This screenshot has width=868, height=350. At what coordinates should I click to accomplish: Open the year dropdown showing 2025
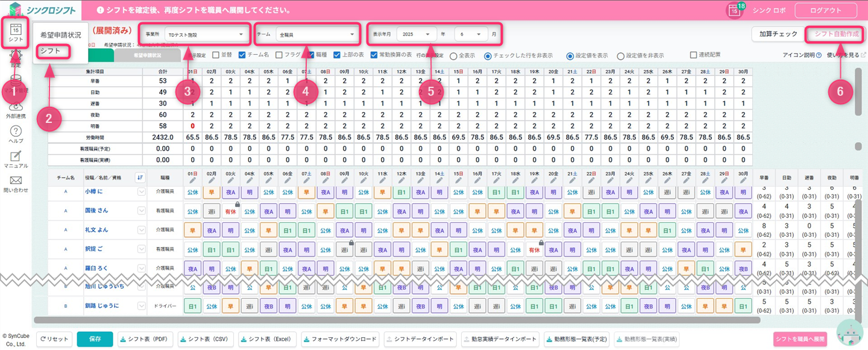point(417,34)
